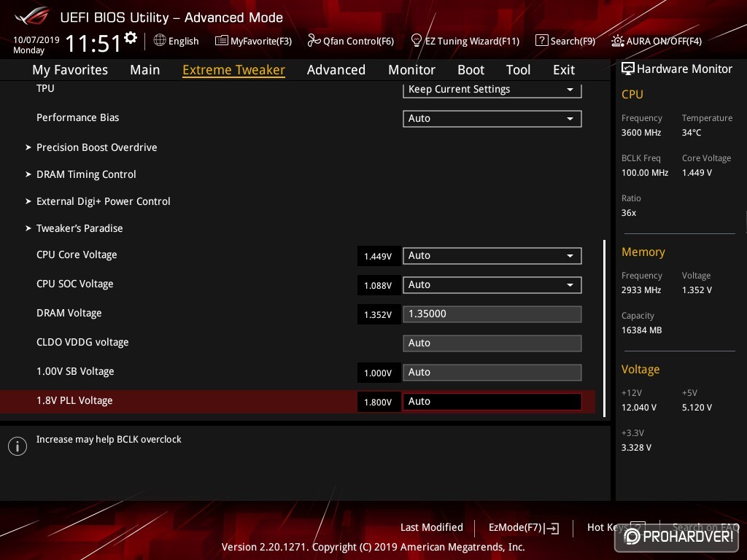Select the 1.8V PLL Voltage row label
Screen dimensions: 747x560
tap(74, 400)
